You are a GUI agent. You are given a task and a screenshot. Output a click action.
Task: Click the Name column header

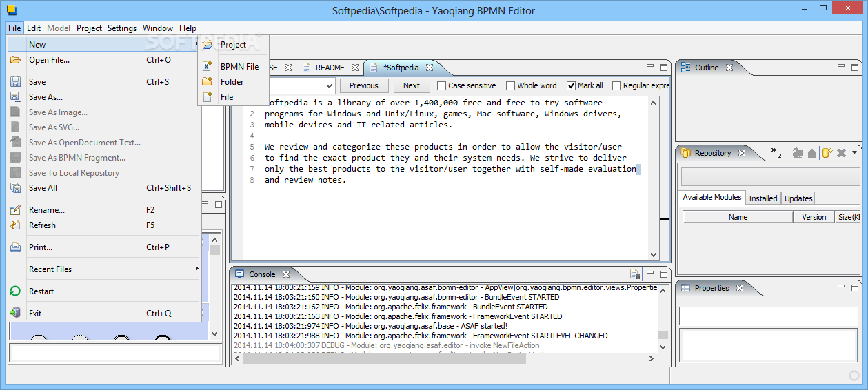click(738, 217)
